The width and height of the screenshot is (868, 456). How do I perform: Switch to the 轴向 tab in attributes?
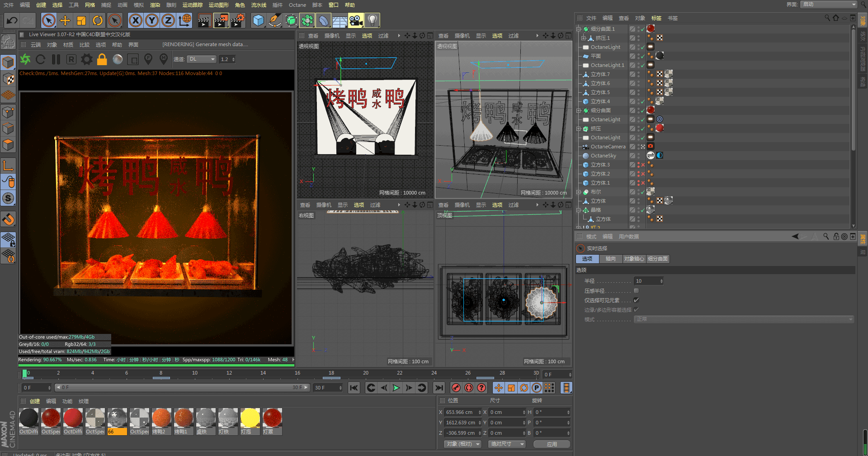coord(611,259)
